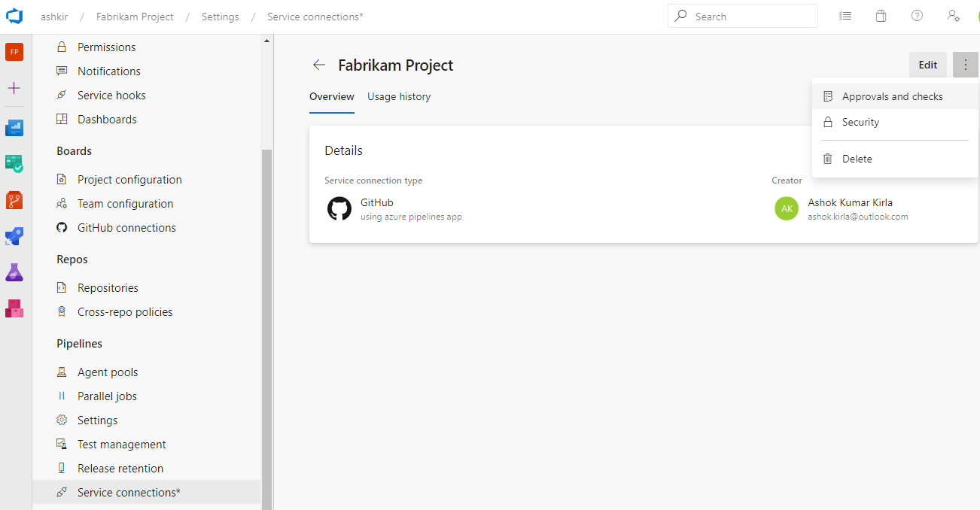The image size is (980, 510).
Task: Open Repos from the left rail icon
Action: tap(14, 200)
